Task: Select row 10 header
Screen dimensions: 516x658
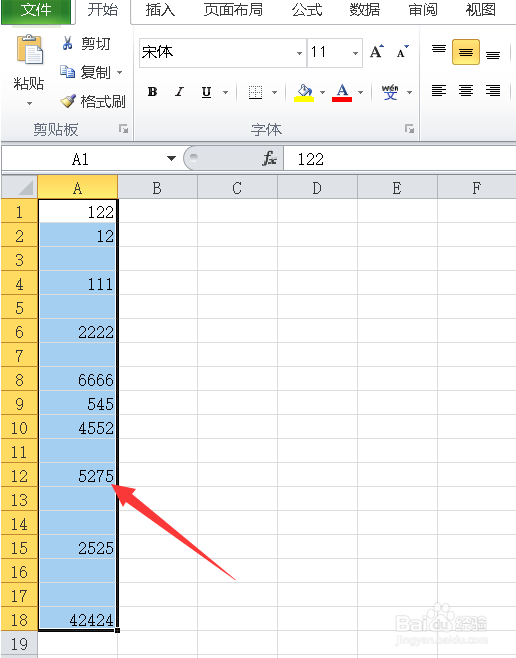Action: 19,428
